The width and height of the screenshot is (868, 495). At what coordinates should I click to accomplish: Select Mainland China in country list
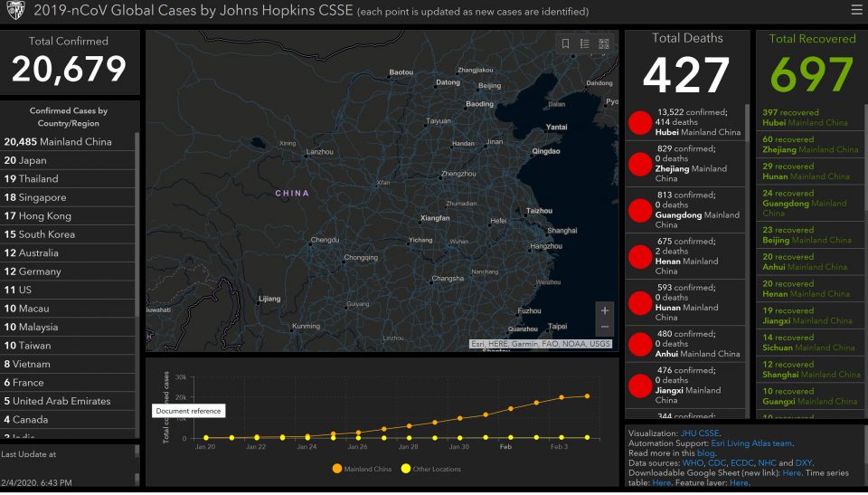[58, 141]
